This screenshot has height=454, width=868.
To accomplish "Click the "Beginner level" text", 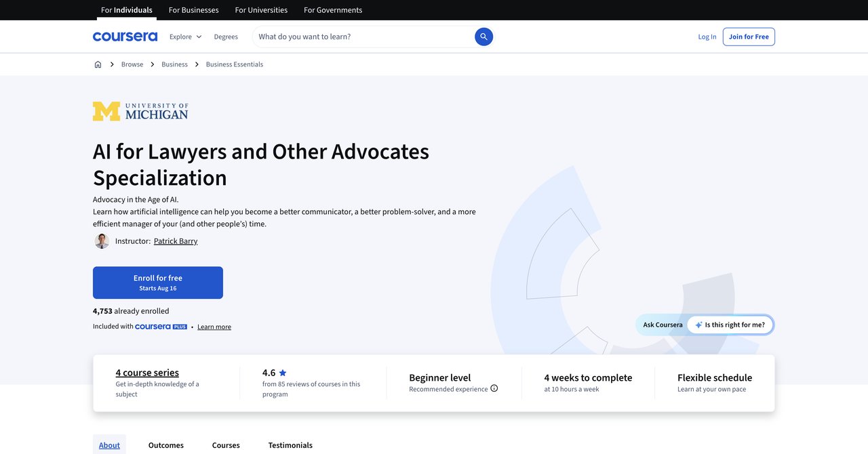I will pos(440,377).
